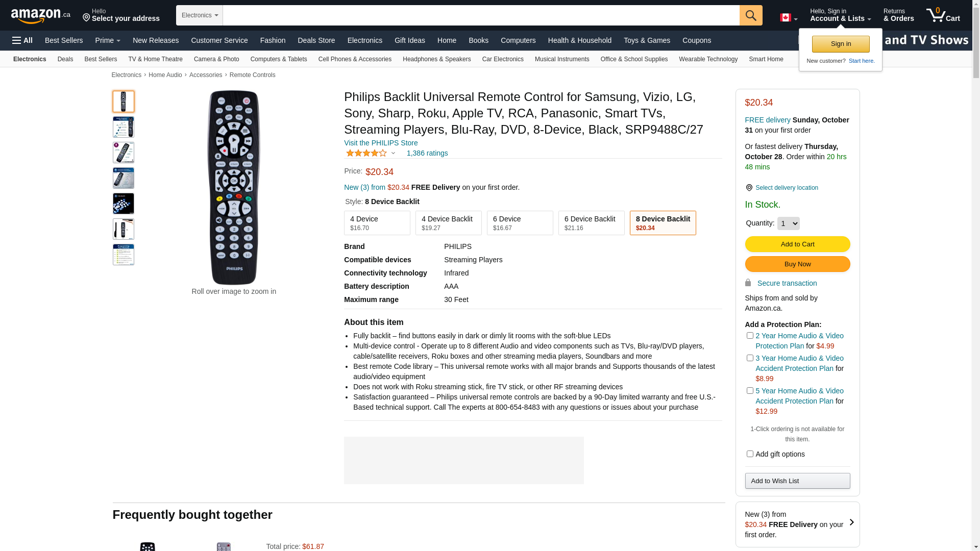Open the All hamburger menu
Viewport: 980px width, 551px height.
(22, 40)
